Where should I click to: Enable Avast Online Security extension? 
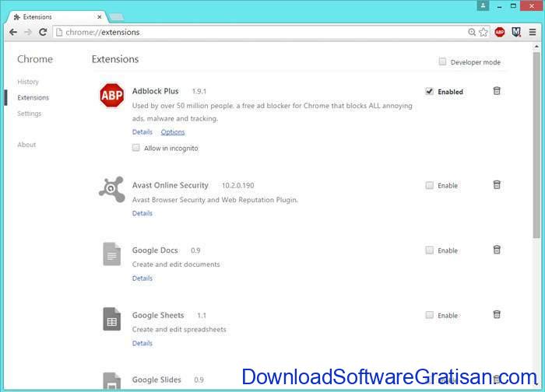coord(429,185)
